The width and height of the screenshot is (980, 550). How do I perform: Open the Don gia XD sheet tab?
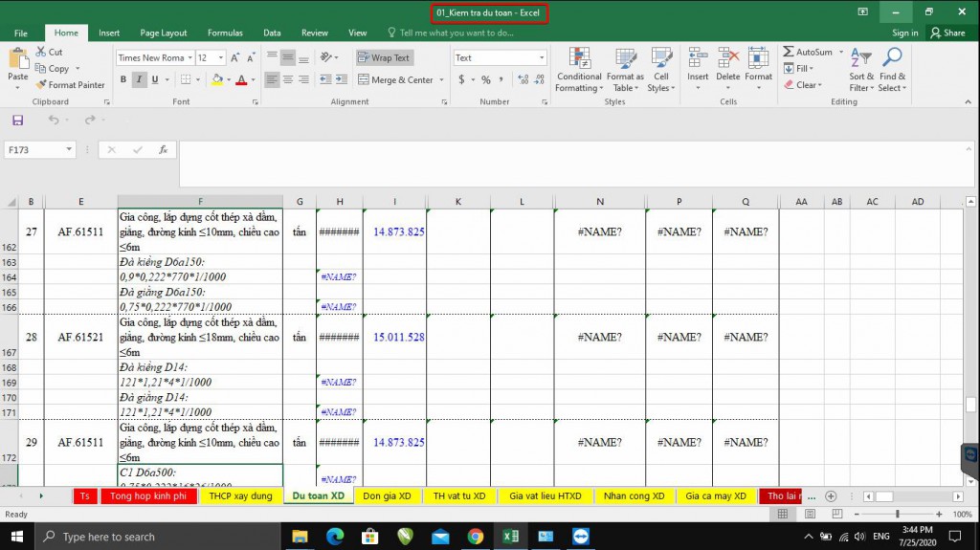[x=387, y=495]
